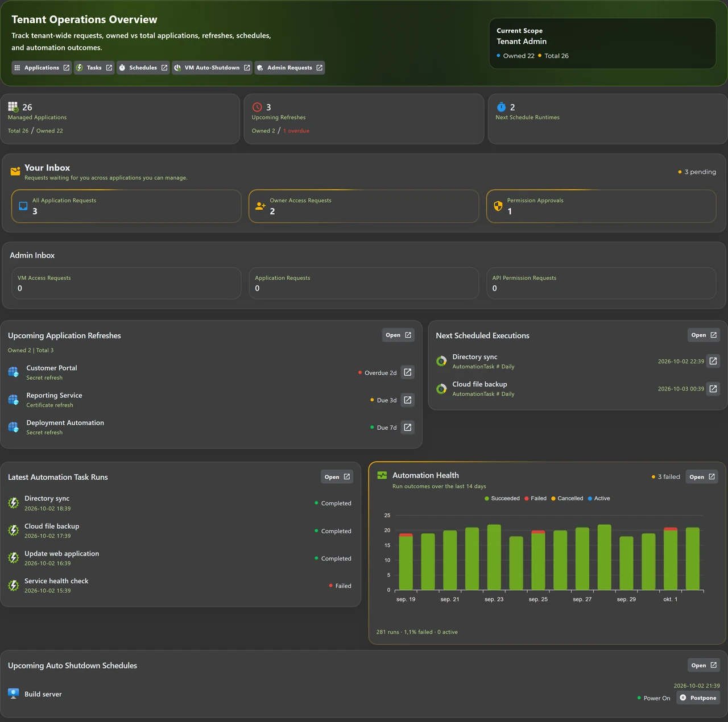This screenshot has width=728, height=722.
Task: Click the Reporting Service application icon
Action: point(14,400)
